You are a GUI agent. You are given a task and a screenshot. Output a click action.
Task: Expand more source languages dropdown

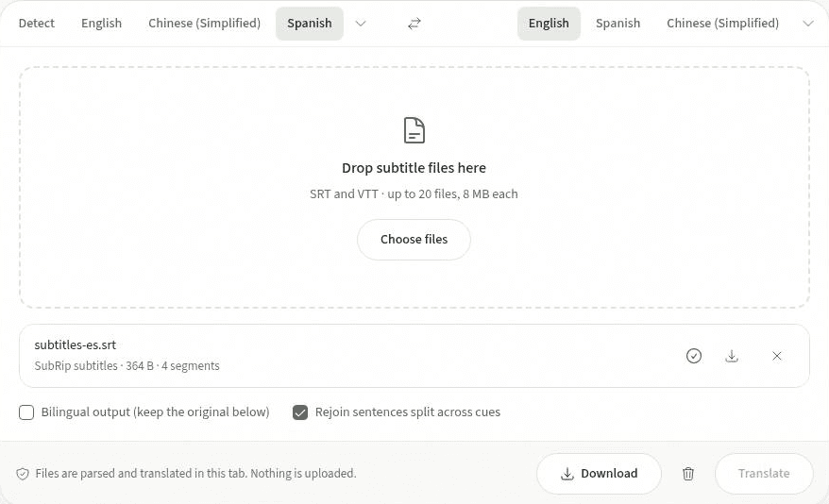pyautogui.click(x=361, y=24)
